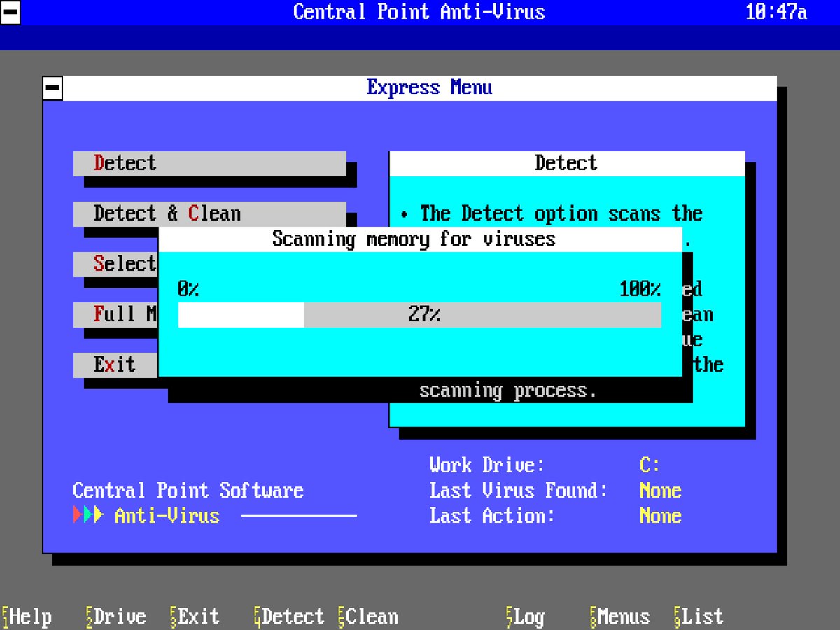Click the None value for Last Virus Found
Viewport: 840px width, 630px height.
coord(661,491)
